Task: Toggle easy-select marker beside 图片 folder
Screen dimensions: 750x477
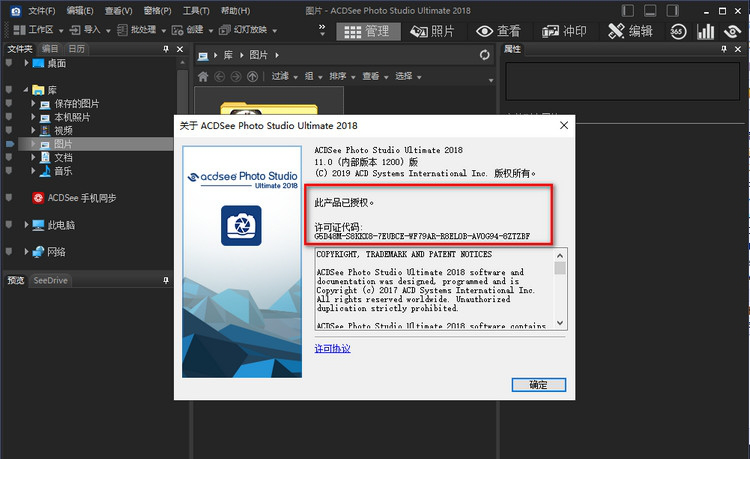Action: pyautogui.click(x=10, y=144)
